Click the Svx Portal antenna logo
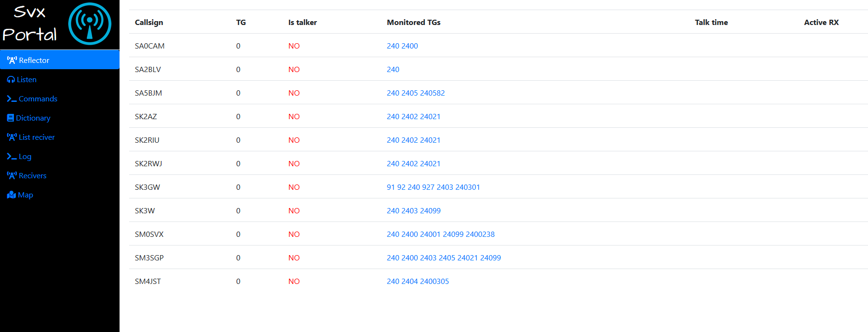Screen dimensions: 868x332 [90, 24]
